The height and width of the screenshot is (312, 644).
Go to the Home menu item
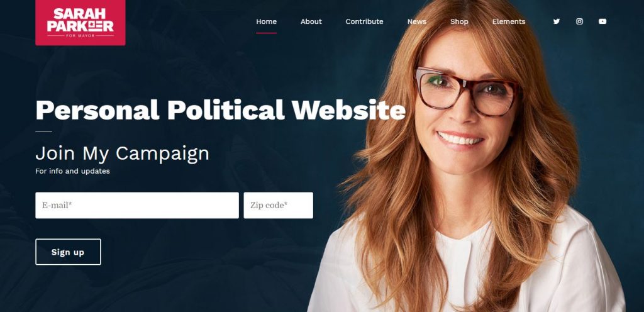point(266,21)
